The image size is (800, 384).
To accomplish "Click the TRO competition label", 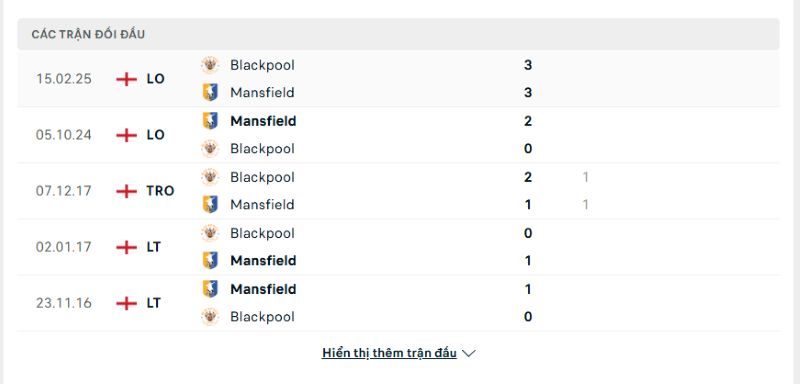I will 160,191.
